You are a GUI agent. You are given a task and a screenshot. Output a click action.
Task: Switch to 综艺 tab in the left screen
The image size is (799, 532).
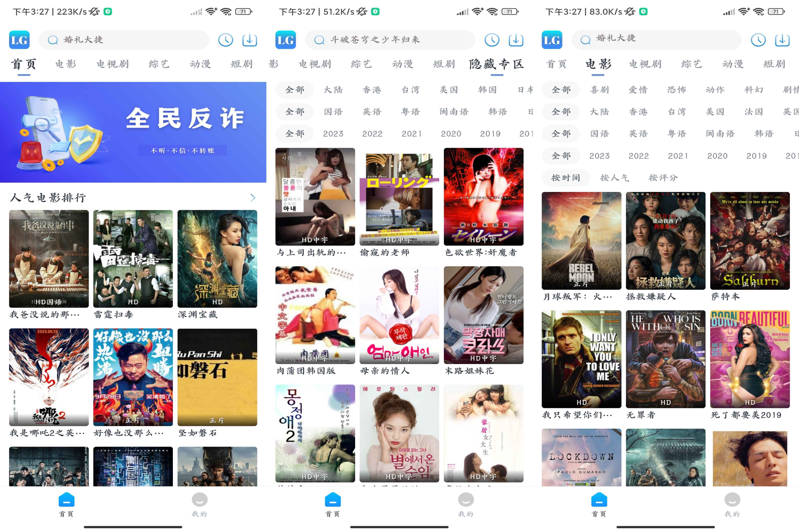159,64
